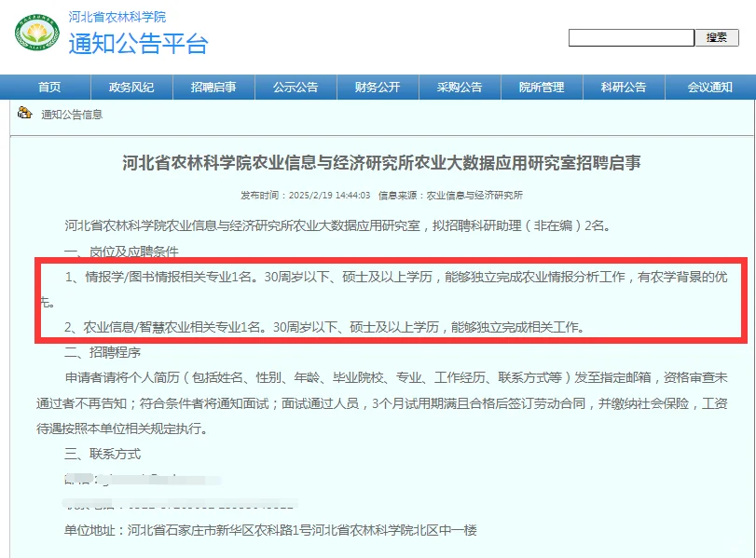Image resolution: width=756 pixels, height=558 pixels.
Task: Click the 发布时间 2025/2/19 text
Action: 305,195
